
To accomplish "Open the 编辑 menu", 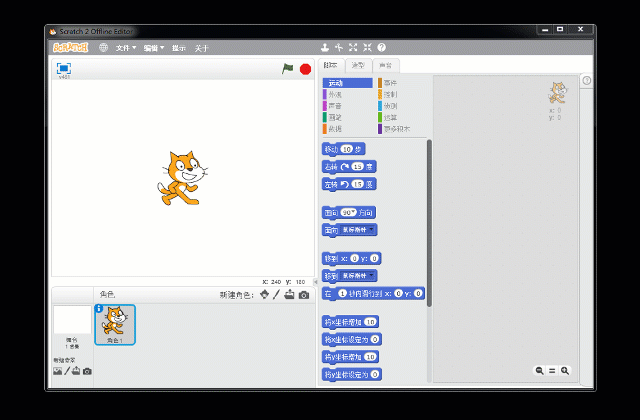I will pos(154,48).
